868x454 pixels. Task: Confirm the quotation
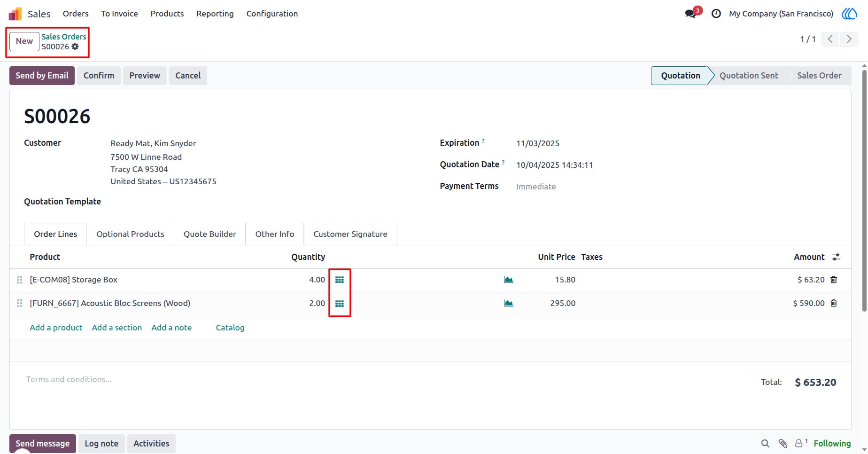point(99,76)
